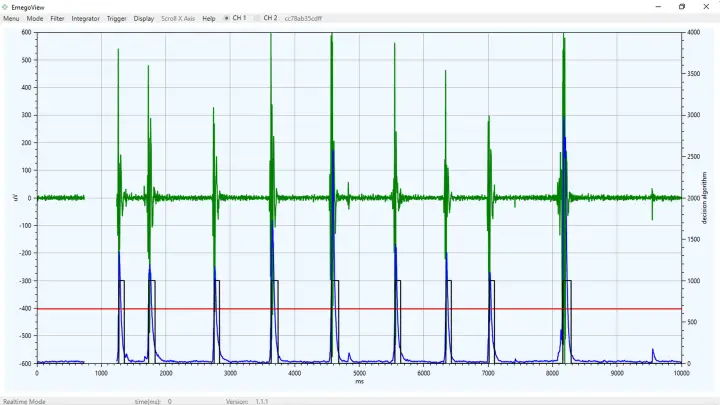Click the Realtime Mode status text
The width and height of the screenshot is (720, 405).
24,401
